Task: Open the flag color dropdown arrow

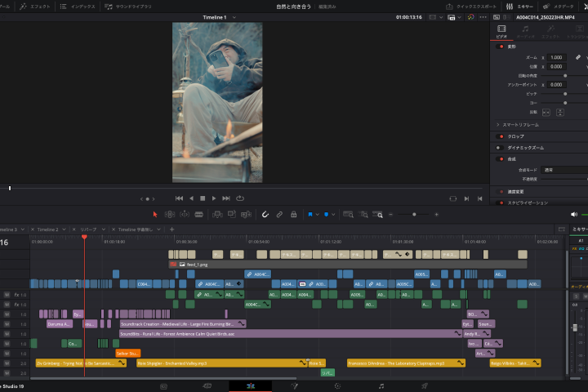Action: pos(317,215)
